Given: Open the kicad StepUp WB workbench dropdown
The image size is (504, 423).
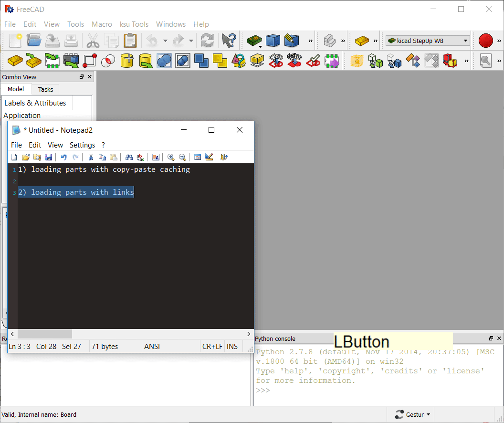Looking at the screenshot, I should click(x=428, y=41).
